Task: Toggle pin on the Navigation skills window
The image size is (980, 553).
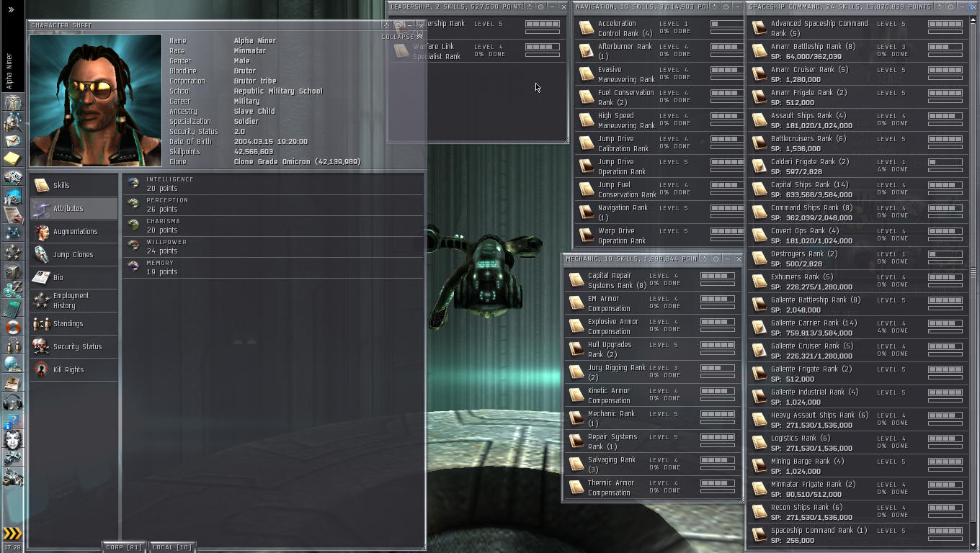Action: [726, 6]
